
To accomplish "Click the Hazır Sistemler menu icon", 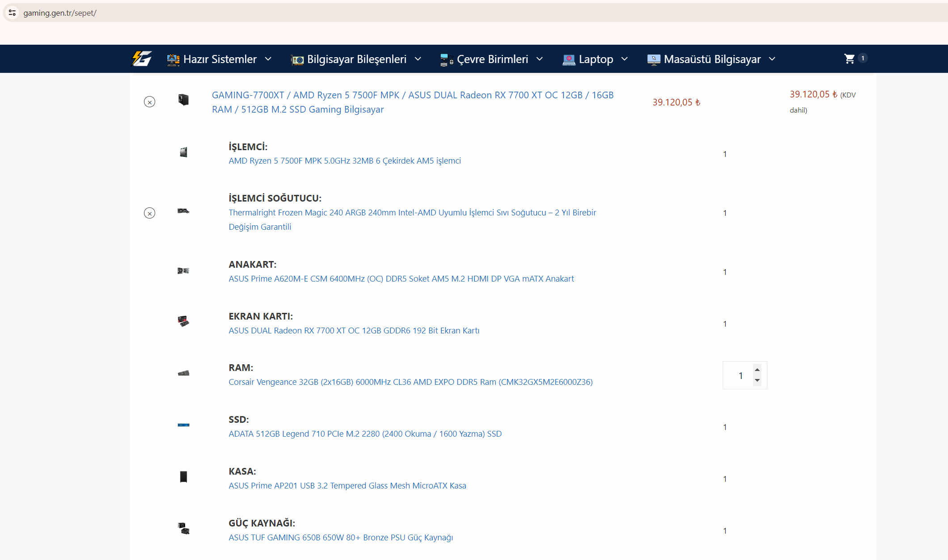I will pyautogui.click(x=173, y=59).
